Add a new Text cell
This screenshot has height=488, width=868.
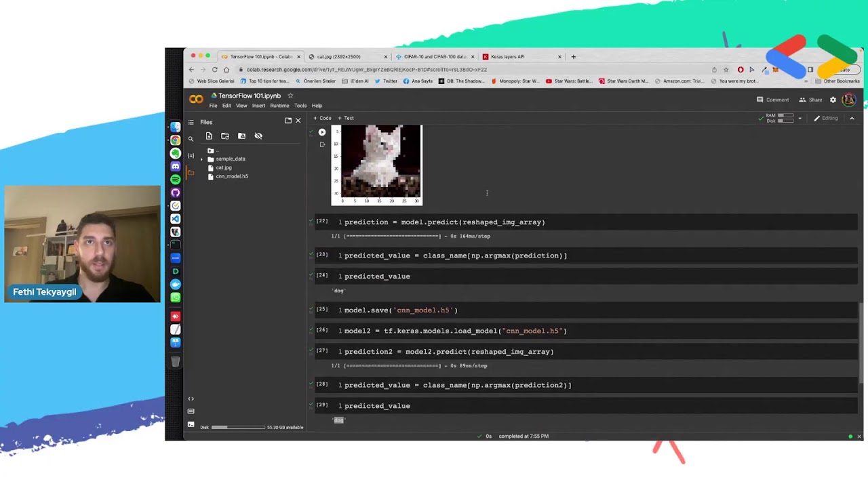346,118
